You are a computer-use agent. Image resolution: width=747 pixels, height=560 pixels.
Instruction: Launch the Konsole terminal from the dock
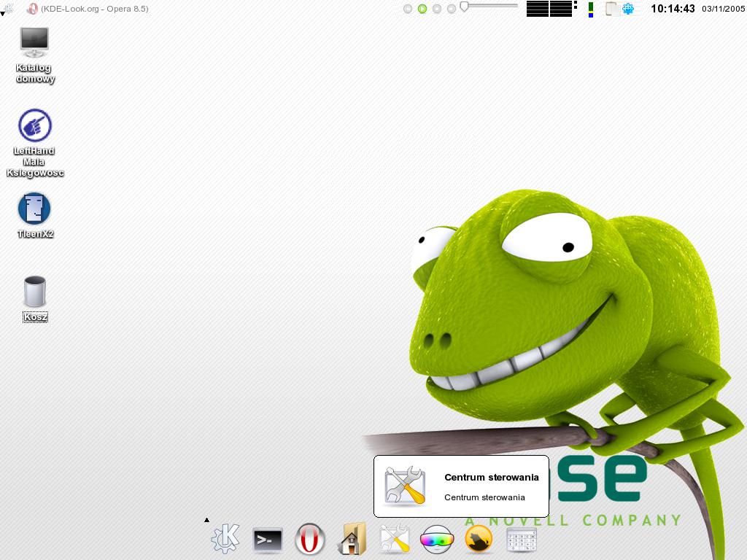[x=267, y=540]
